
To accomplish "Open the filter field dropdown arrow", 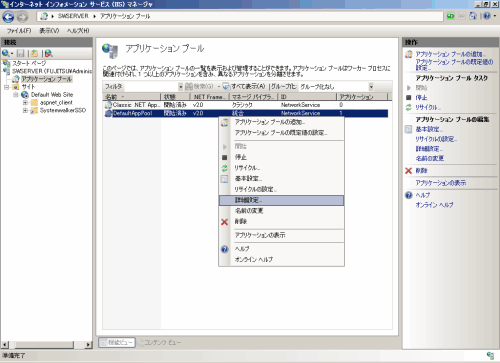I will coord(180,87).
